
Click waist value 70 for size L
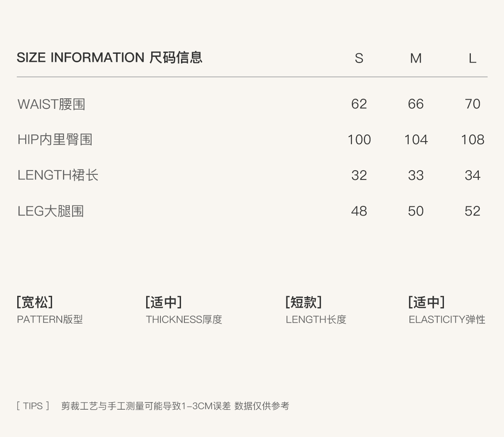point(472,104)
